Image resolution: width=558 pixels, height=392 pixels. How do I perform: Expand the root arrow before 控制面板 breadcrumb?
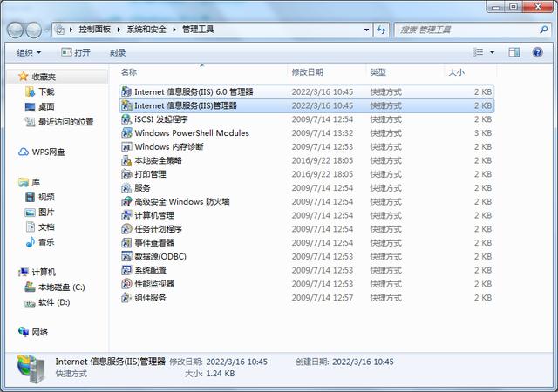pyautogui.click(x=71, y=30)
